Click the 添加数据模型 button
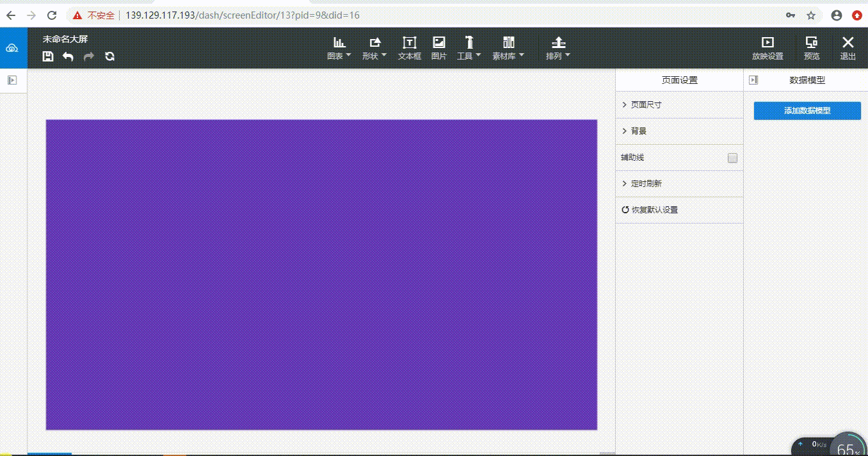 tap(807, 111)
